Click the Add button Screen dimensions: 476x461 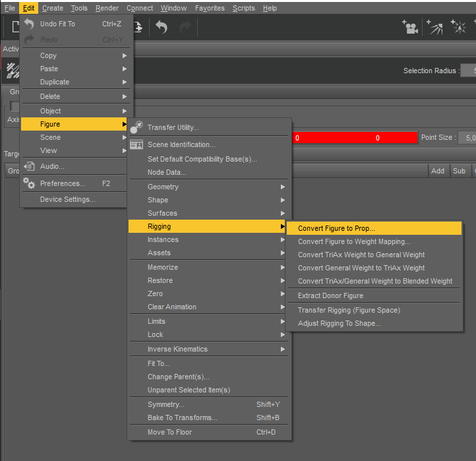pyautogui.click(x=438, y=171)
